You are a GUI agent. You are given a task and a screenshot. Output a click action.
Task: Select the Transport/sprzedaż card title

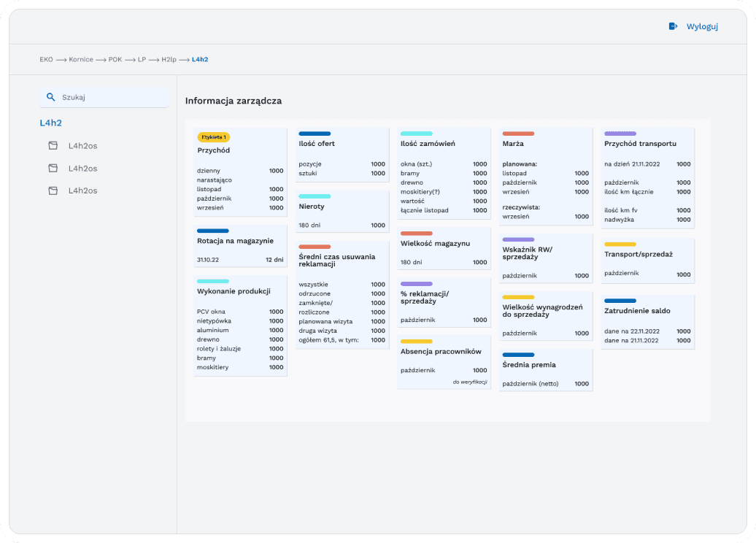639,255
